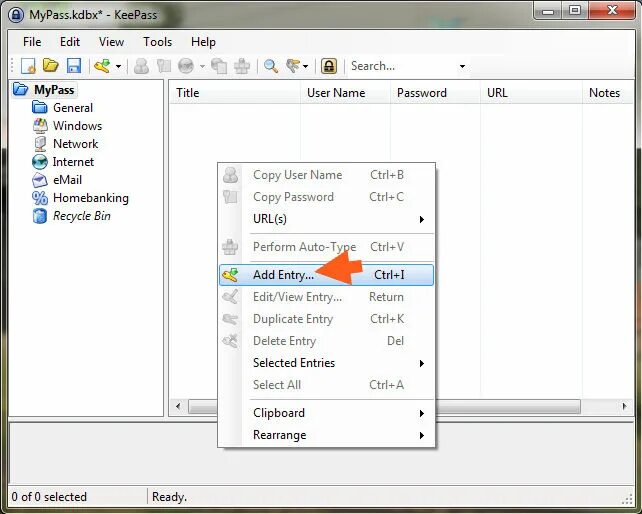Expand the Selected Entries submenu
The width and height of the screenshot is (642, 514).
[326, 363]
